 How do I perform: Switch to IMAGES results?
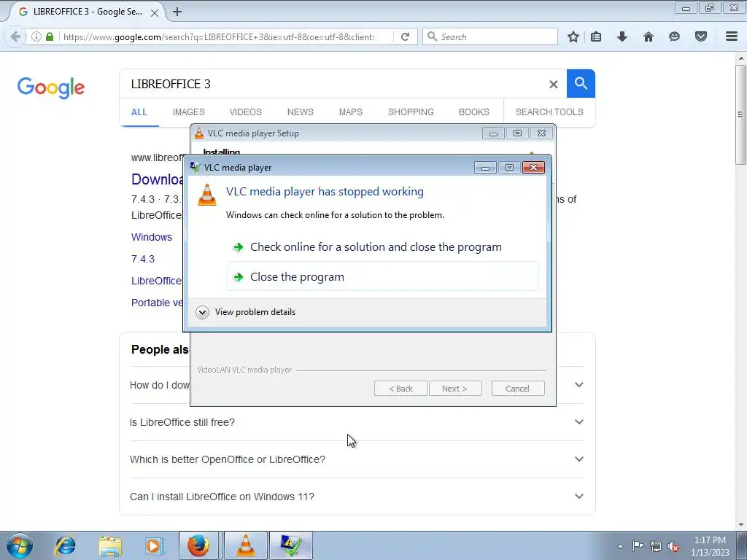[189, 112]
